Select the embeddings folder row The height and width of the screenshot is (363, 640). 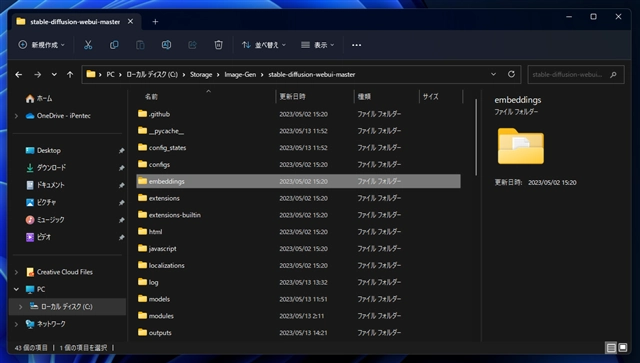click(x=298, y=181)
